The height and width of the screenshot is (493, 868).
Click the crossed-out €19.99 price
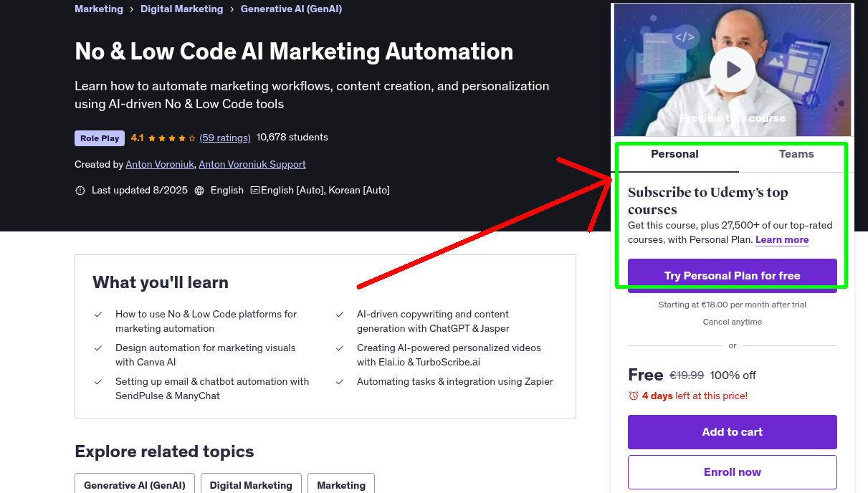(x=687, y=375)
